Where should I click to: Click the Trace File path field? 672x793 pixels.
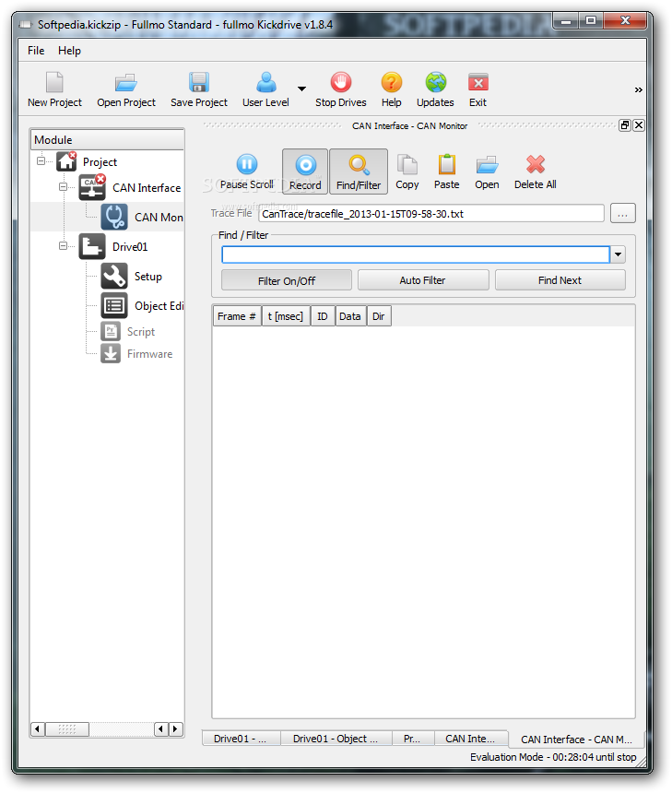[x=431, y=213]
